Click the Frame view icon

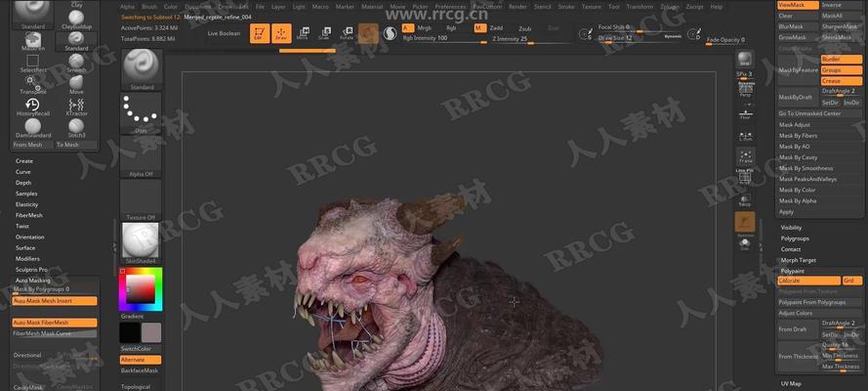pos(745,156)
